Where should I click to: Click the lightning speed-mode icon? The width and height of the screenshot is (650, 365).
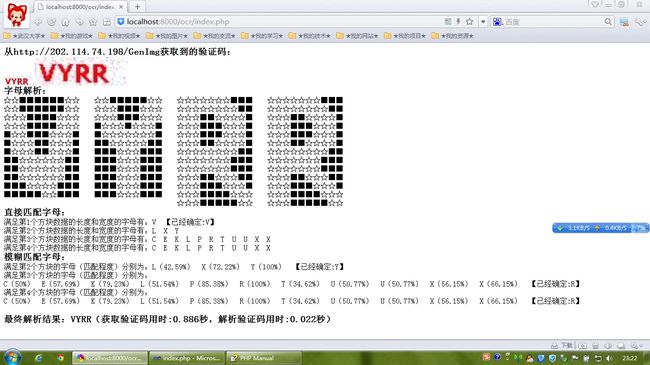458,22
